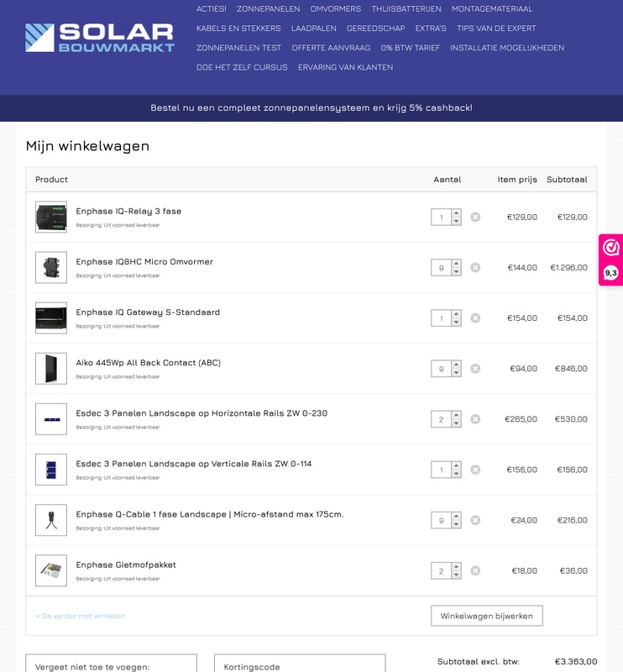Open Enphase Q-Cable 1 fase Landscape link

click(210, 515)
